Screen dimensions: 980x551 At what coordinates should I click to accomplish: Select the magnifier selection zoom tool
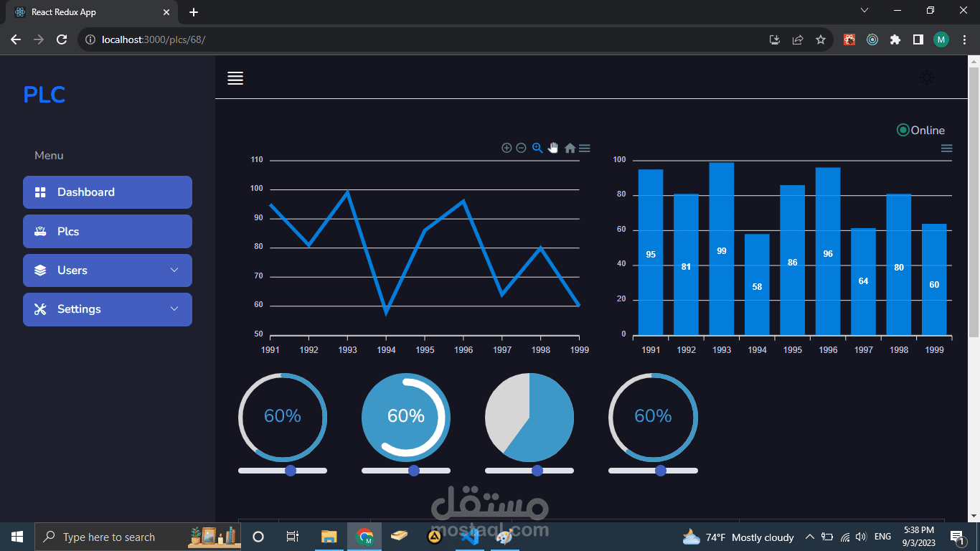click(537, 148)
